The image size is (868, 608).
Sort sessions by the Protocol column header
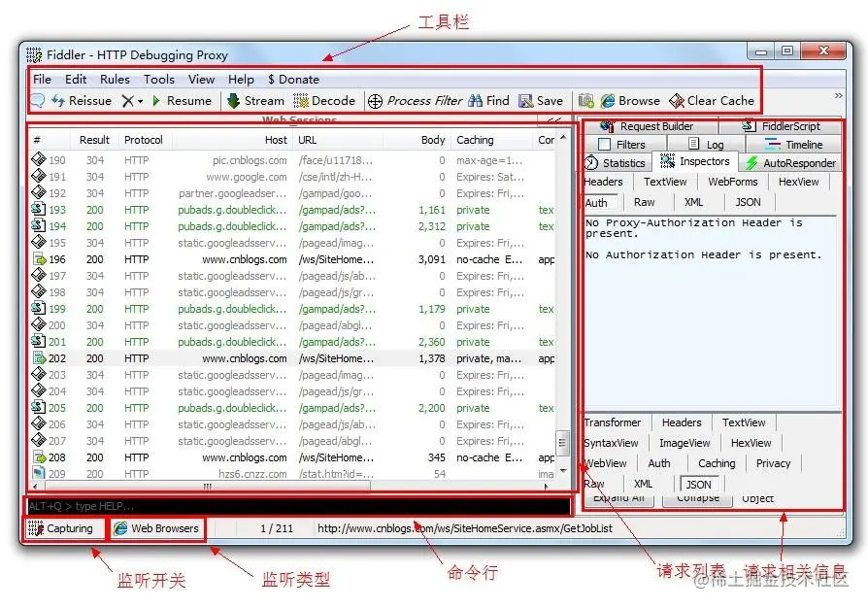[144, 140]
